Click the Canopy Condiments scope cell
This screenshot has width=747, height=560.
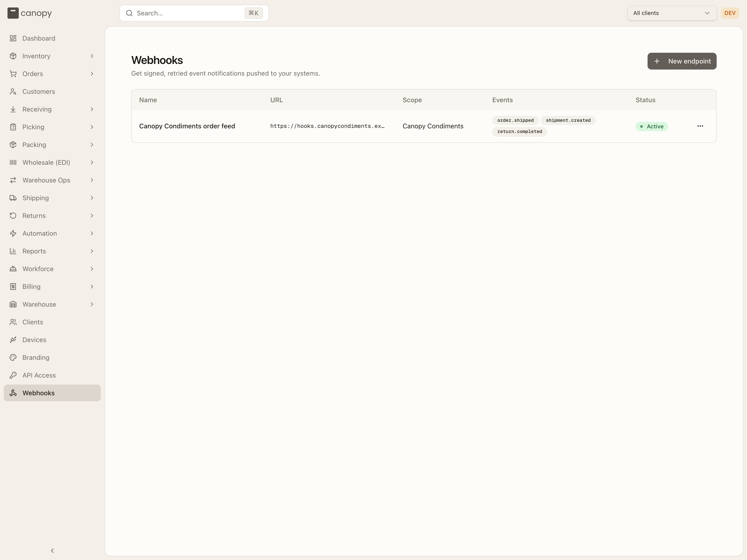coord(433,126)
